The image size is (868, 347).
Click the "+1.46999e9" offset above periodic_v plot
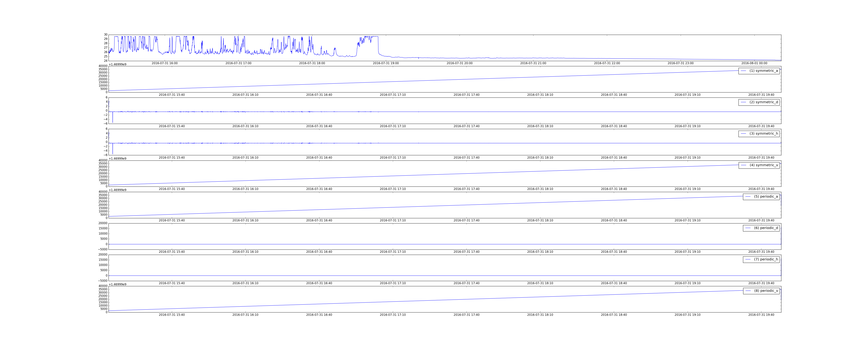(x=118, y=284)
